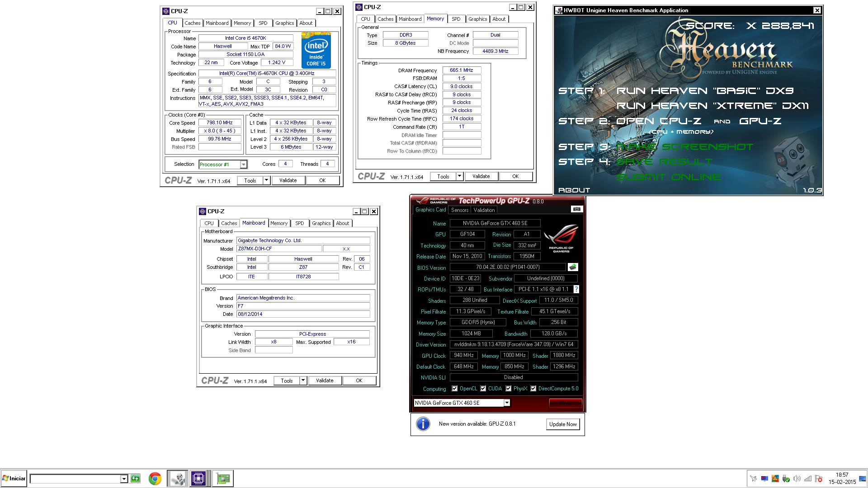
Task: Click the Show Desktop icon beside the clock
Action: pos(863,479)
